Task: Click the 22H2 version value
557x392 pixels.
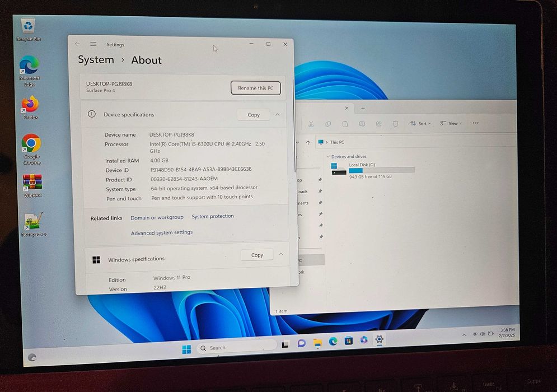Action: (160, 287)
